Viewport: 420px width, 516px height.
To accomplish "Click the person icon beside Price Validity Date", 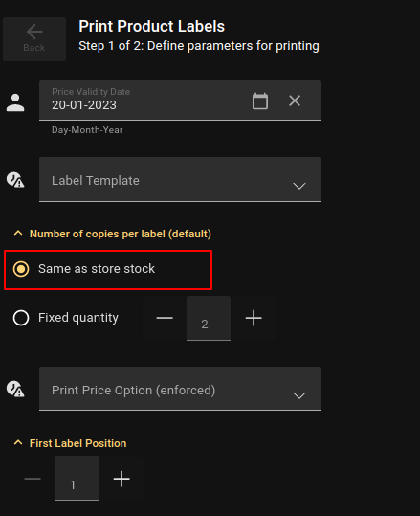I will click(x=15, y=102).
